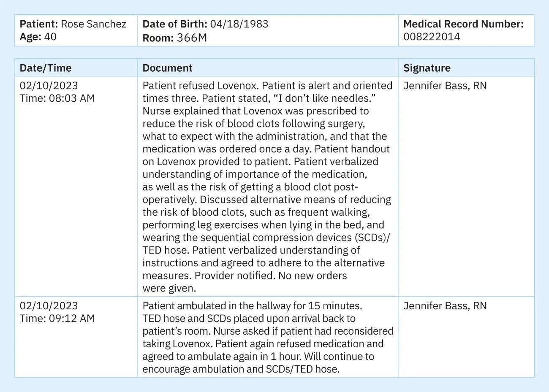Click the 09:12 AM time entry
Viewport: 549px width, 392px height.
(x=72, y=319)
